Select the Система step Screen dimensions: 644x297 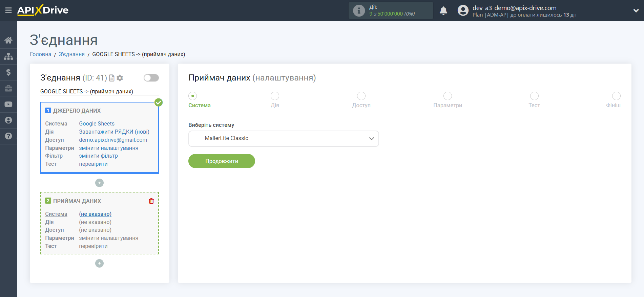point(192,96)
